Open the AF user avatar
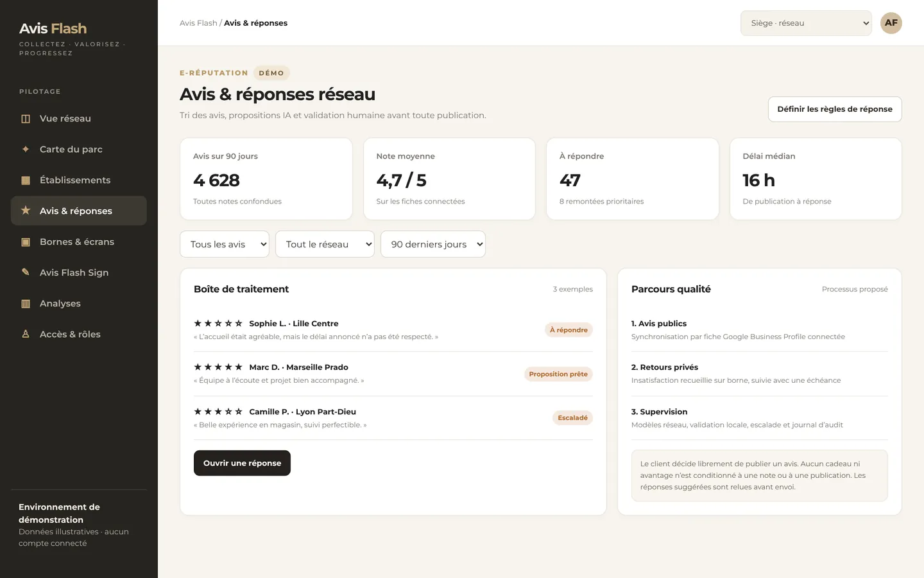 (891, 23)
